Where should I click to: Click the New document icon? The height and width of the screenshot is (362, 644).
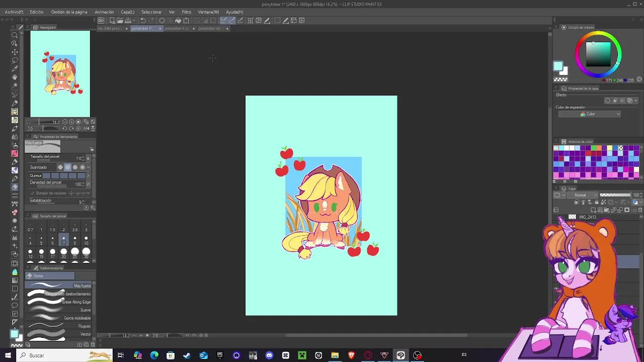pyautogui.click(x=112, y=21)
